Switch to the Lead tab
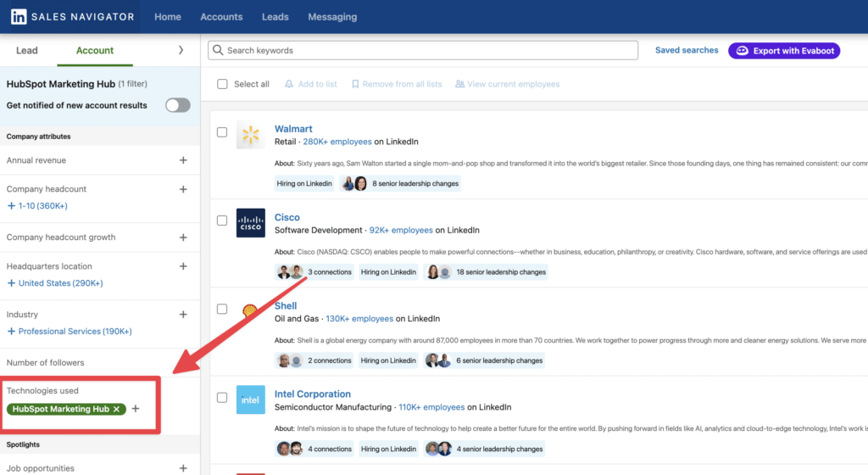868x475 pixels. pyautogui.click(x=26, y=50)
